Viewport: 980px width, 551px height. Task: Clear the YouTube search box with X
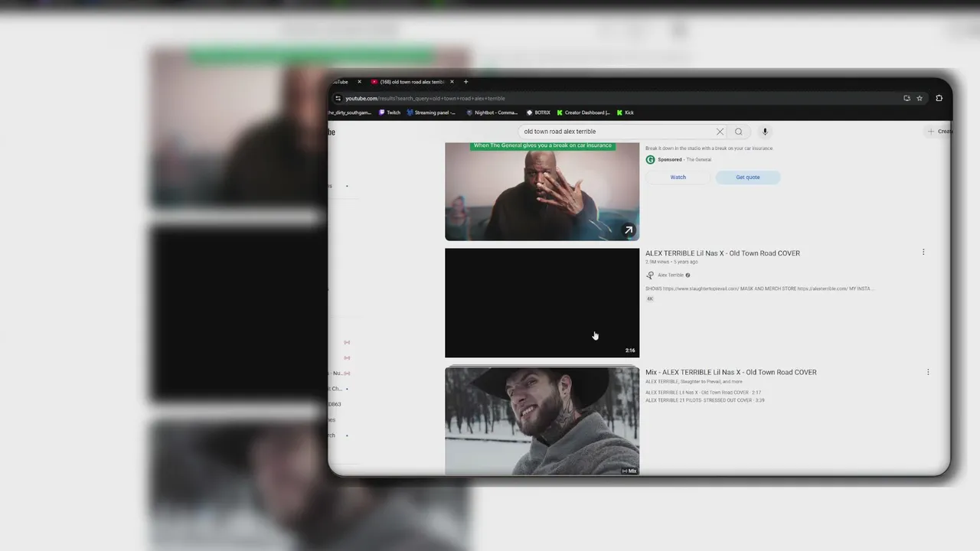(720, 132)
